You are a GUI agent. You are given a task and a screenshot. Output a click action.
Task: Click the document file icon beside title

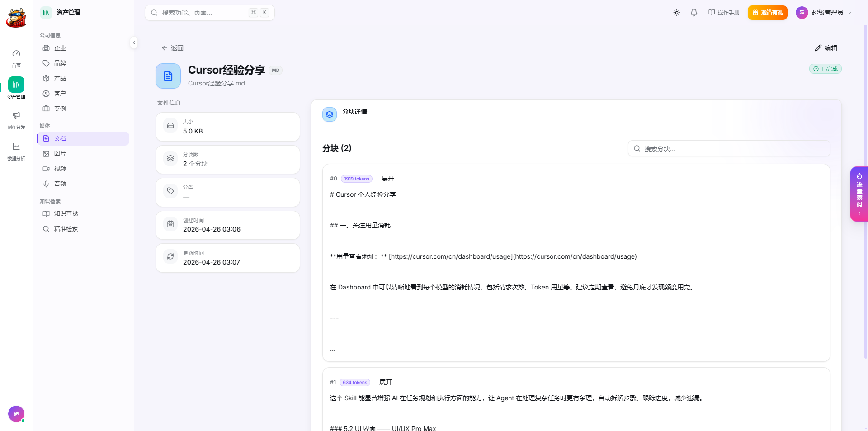click(168, 76)
